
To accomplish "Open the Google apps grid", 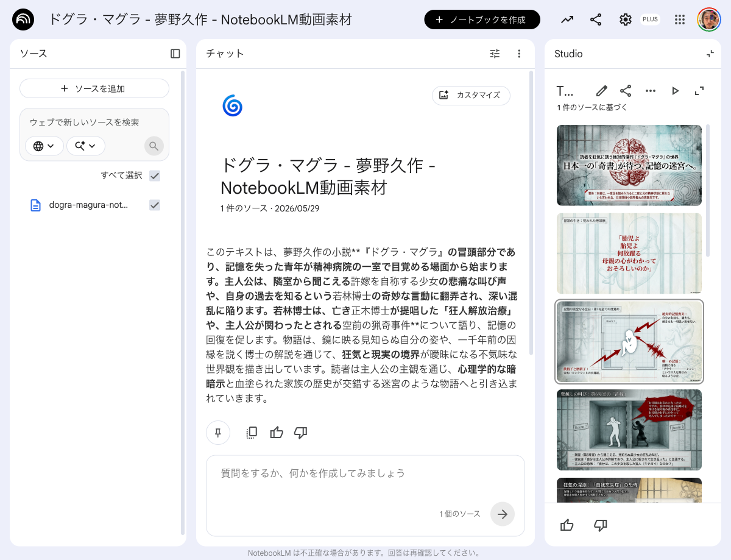I will pos(680,19).
